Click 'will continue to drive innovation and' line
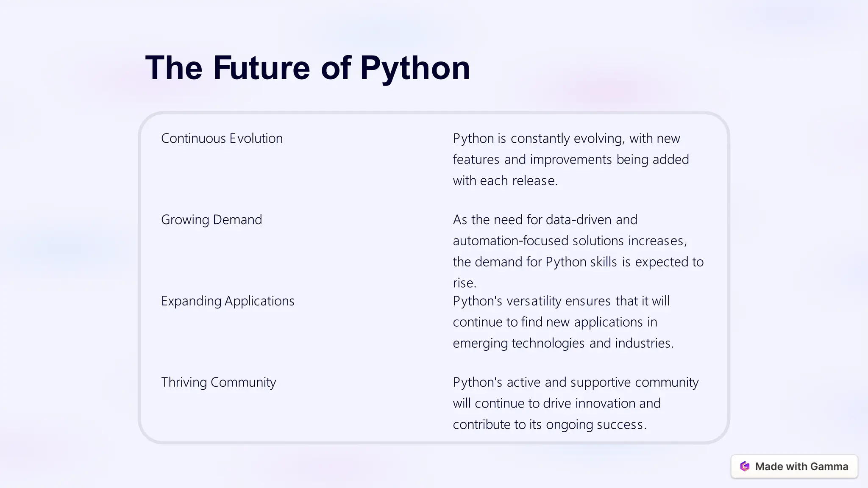 pos(556,403)
